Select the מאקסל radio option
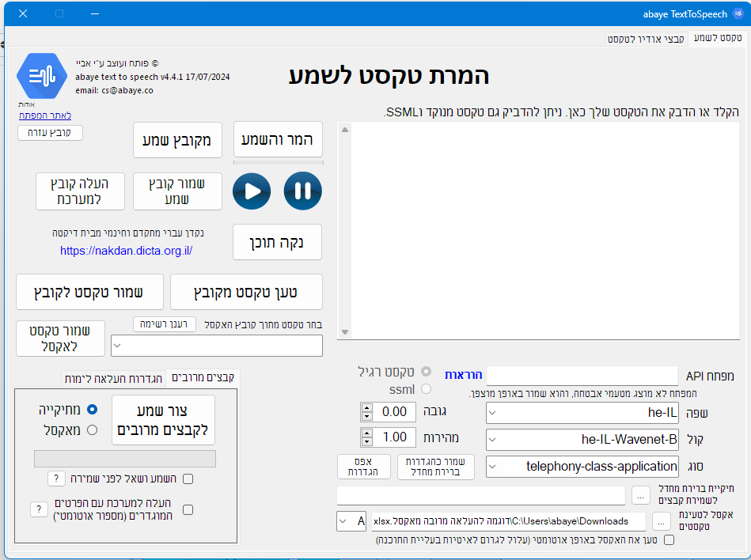751x560 pixels. [92, 429]
